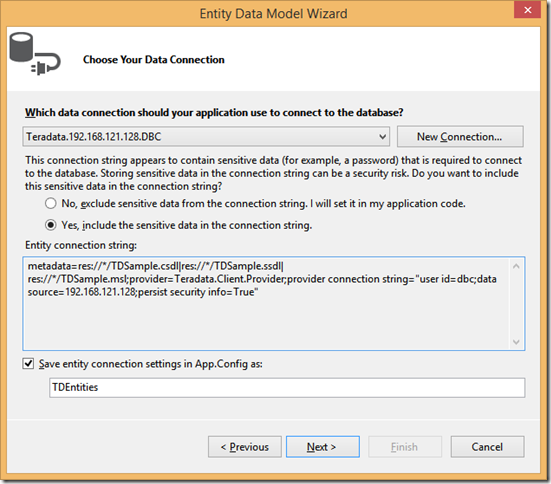
Task: Advance with the Next button
Action: (x=323, y=447)
